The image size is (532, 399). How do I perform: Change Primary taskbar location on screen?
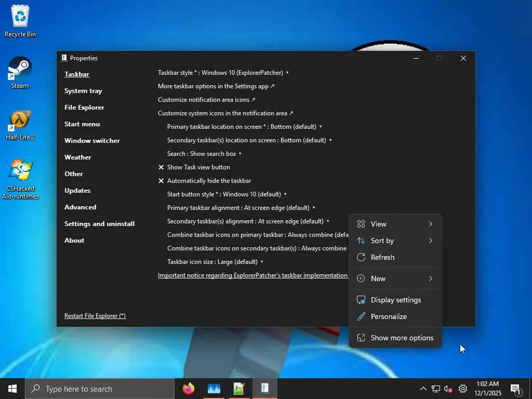point(244,127)
